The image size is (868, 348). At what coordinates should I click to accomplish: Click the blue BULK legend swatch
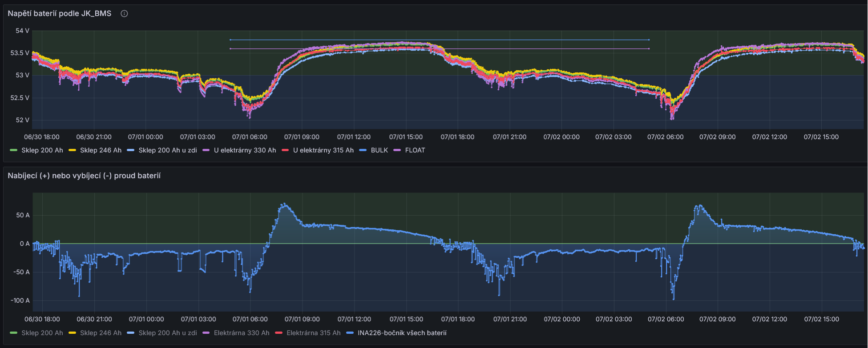[x=363, y=150]
